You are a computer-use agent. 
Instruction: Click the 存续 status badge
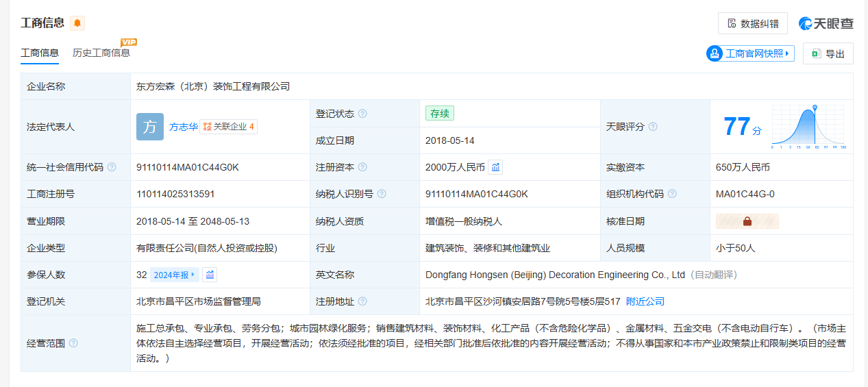[x=440, y=114]
